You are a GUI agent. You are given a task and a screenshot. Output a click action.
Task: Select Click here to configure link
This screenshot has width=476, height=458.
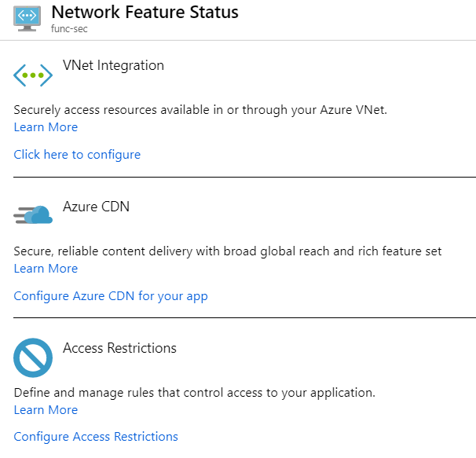[77, 155]
